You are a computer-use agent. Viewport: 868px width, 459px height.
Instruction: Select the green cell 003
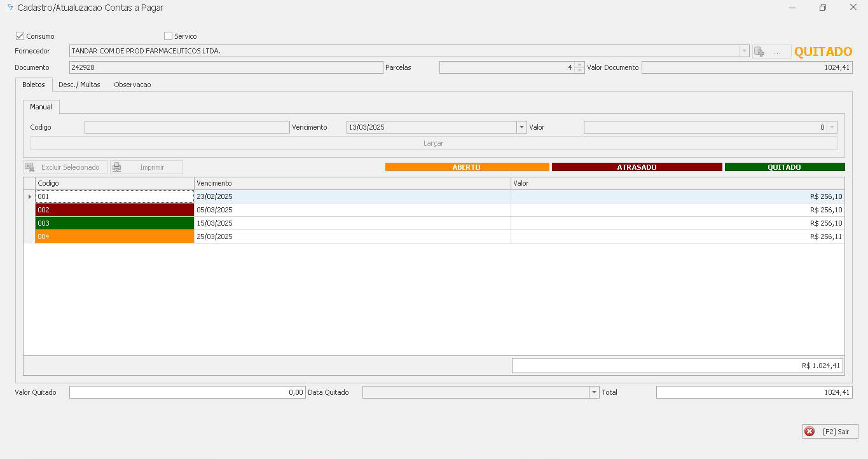tap(114, 223)
